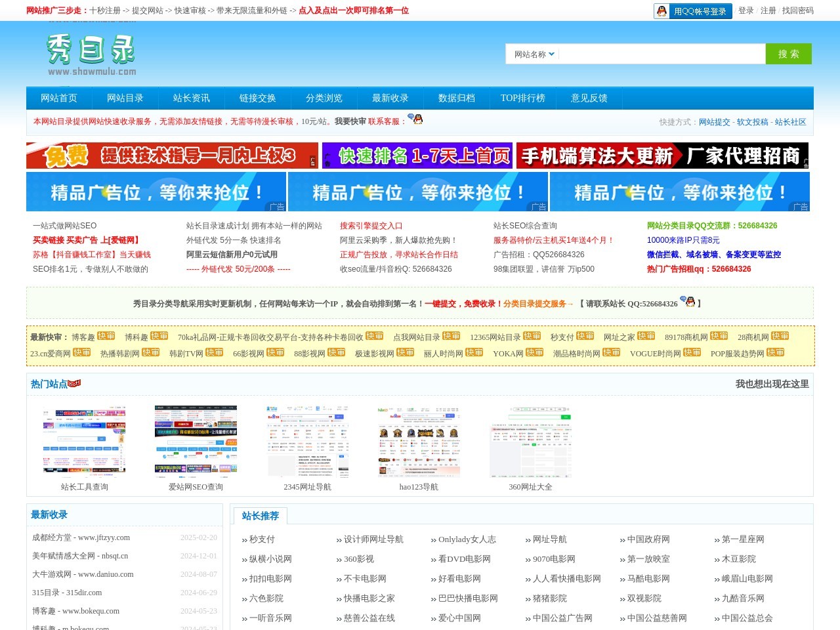The image size is (840, 630).
Task: Open the hao123导航 site thumbnail
Action: 419,441
